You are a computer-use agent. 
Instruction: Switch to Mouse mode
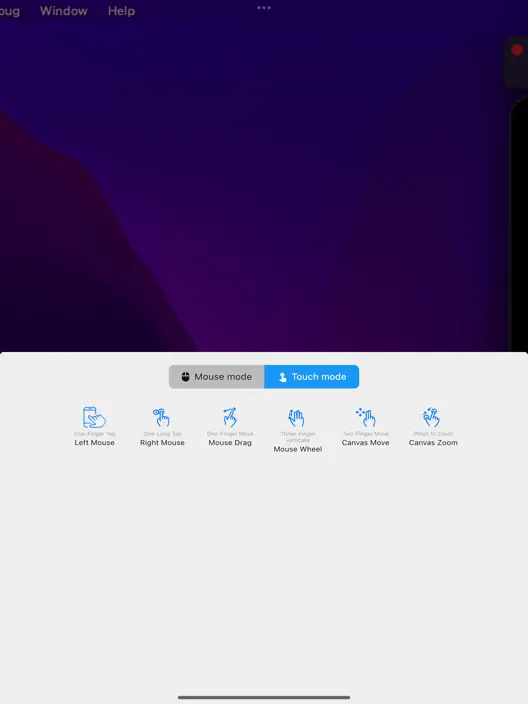tap(216, 377)
